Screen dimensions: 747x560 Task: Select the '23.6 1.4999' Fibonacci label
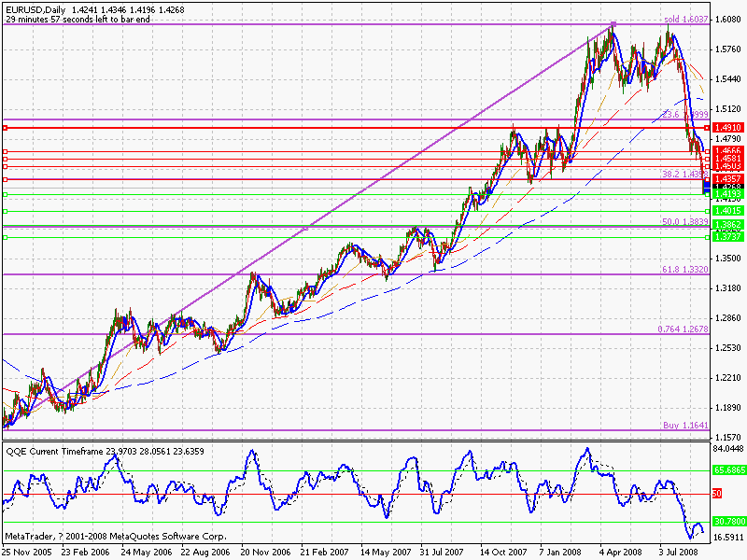click(x=685, y=114)
